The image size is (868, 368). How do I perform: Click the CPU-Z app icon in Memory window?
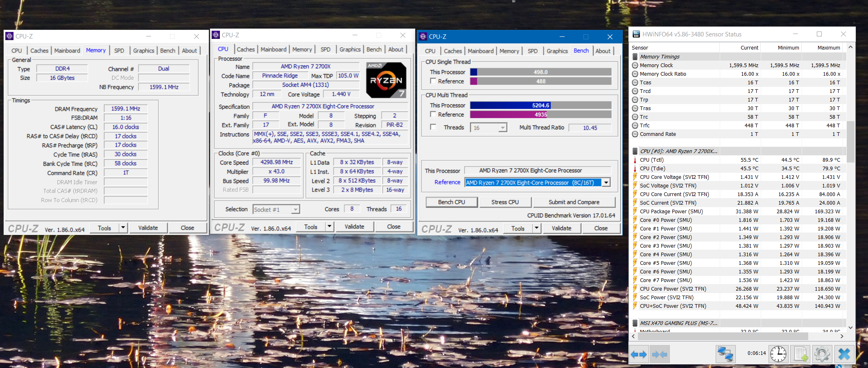(x=9, y=36)
